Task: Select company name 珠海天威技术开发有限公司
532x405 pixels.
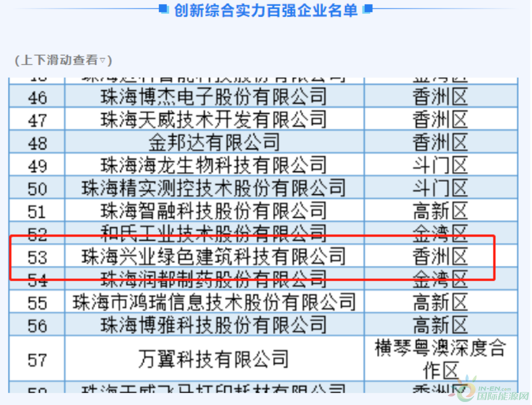Action: point(214,119)
